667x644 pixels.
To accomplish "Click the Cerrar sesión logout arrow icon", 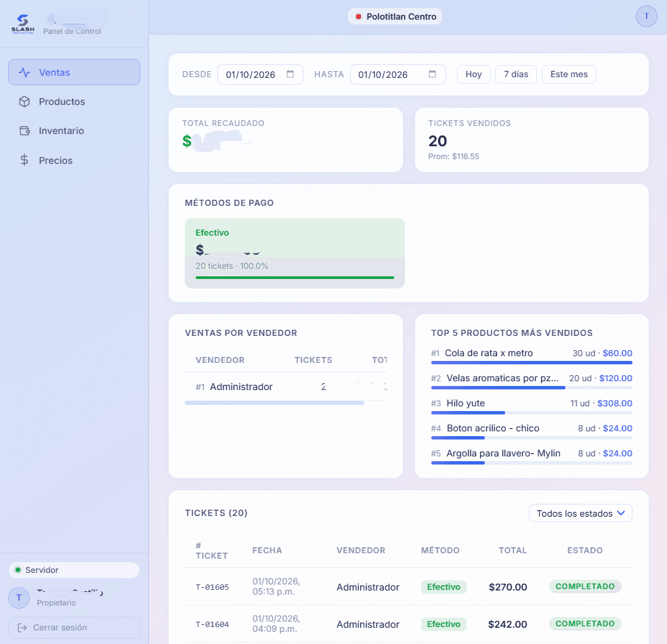I will click(22, 628).
